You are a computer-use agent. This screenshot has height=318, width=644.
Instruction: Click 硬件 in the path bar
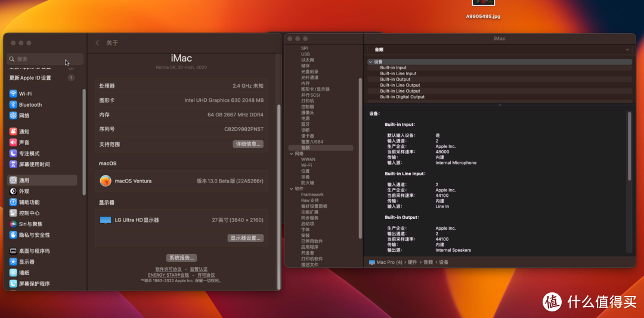click(x=413, y=262)
